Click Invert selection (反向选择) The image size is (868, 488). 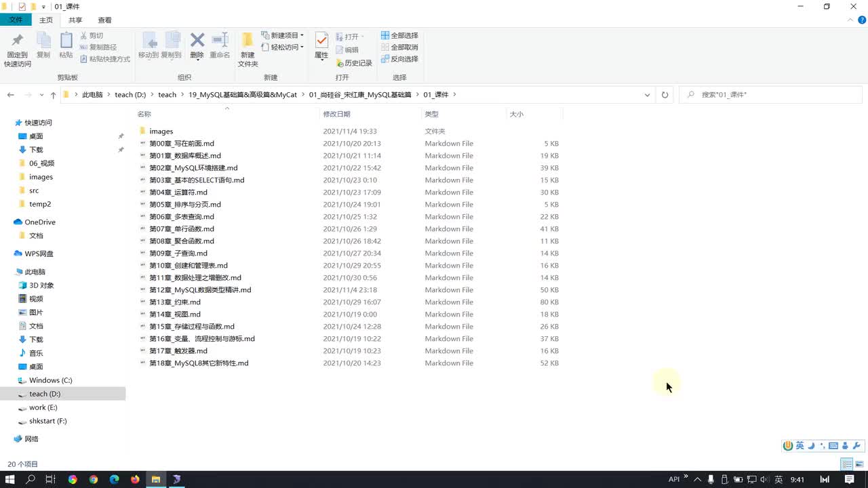pyautogui.click(x=399, y=59)
